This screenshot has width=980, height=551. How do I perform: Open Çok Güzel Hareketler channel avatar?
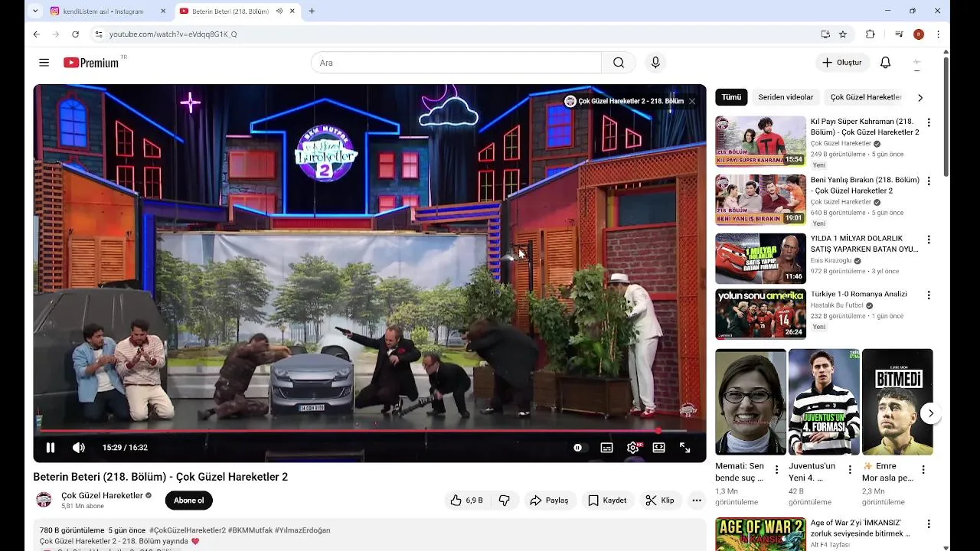click(44, 500)
